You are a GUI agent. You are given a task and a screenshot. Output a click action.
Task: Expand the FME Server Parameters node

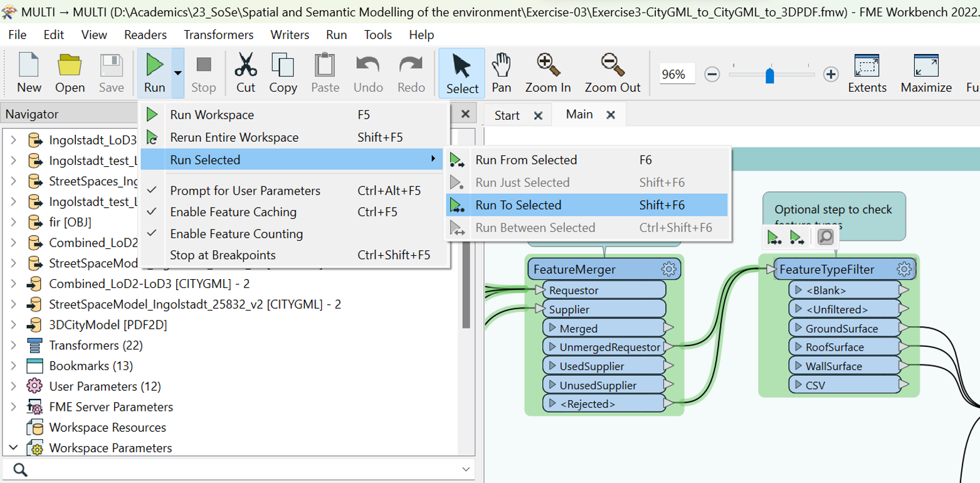(x=13, y=407)
